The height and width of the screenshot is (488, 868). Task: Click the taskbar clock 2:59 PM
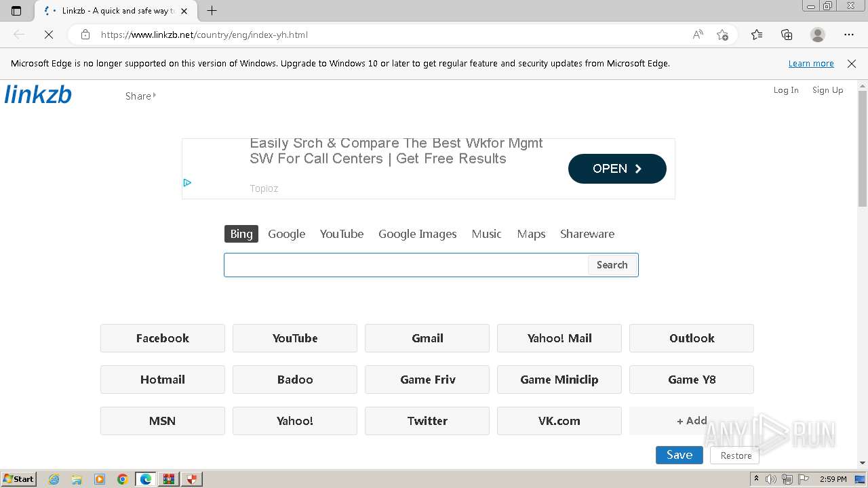point(833,479)
